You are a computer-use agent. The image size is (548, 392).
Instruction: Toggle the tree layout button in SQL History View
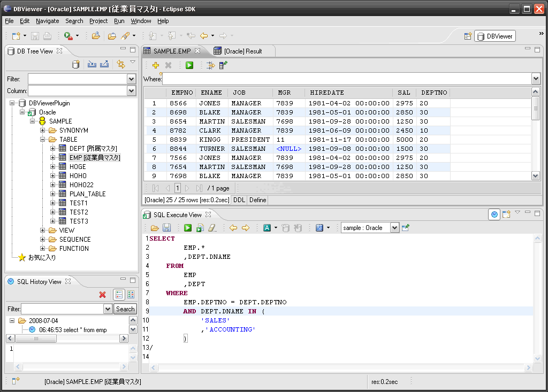[131, 295]
